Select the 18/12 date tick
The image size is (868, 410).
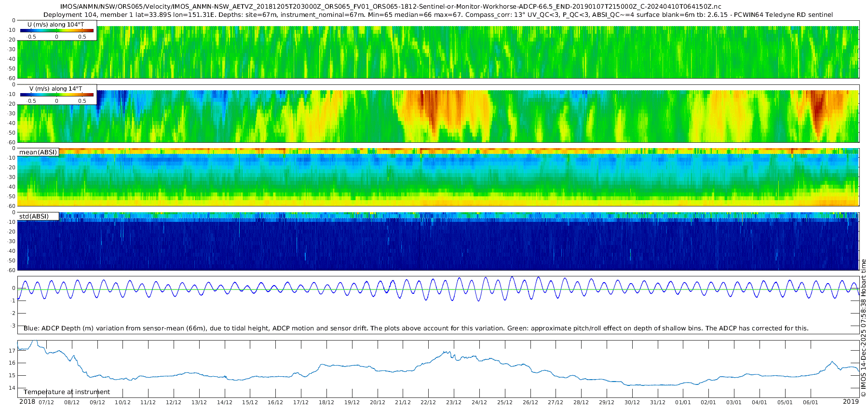click(x=326, y=403)
